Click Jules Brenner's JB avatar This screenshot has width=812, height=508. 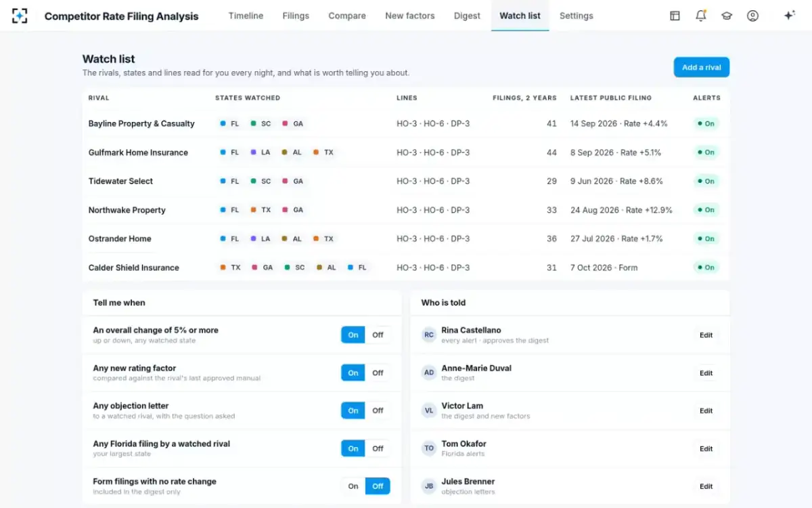pyautogui.click(x=429, y=486)
